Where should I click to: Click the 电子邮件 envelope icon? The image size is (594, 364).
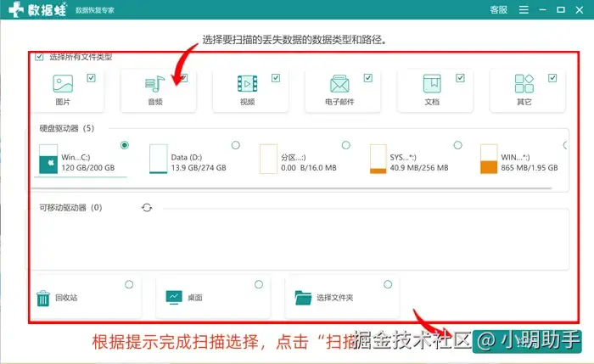point(339,84)
